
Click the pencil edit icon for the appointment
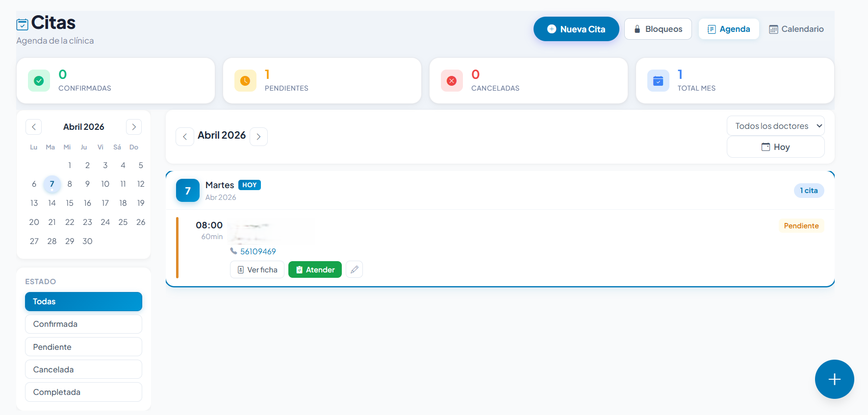point(354,269)
